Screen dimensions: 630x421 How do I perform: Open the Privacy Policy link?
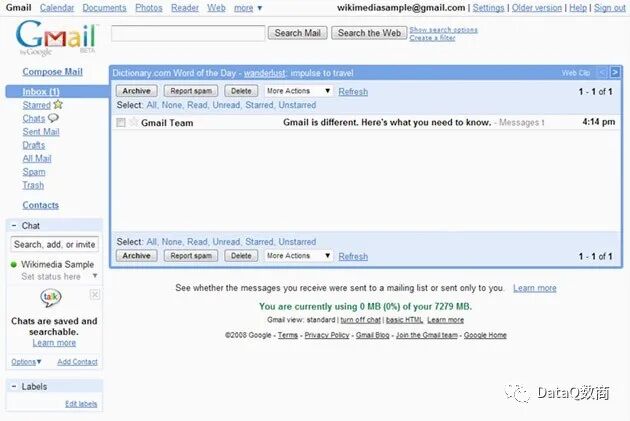[327, 335]
